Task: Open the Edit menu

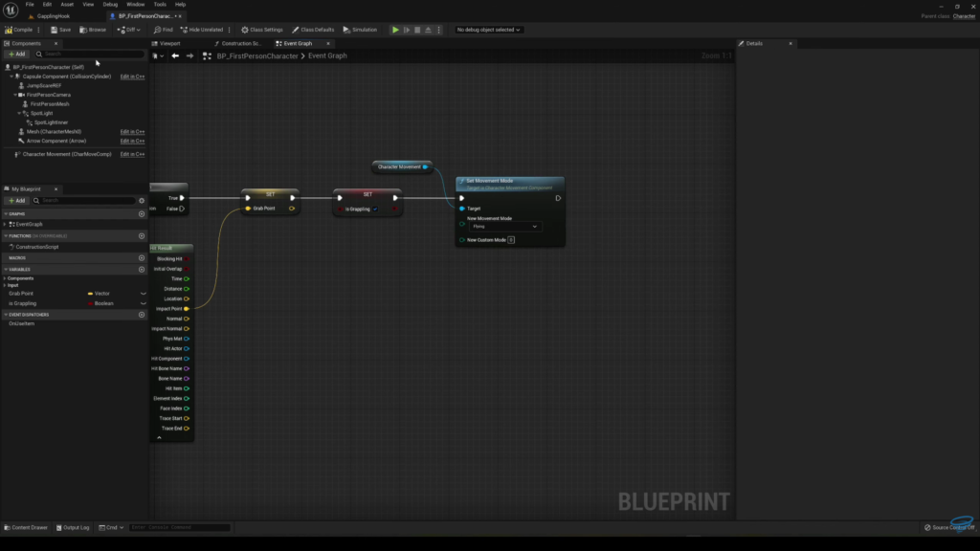Action: click(47, 5)
